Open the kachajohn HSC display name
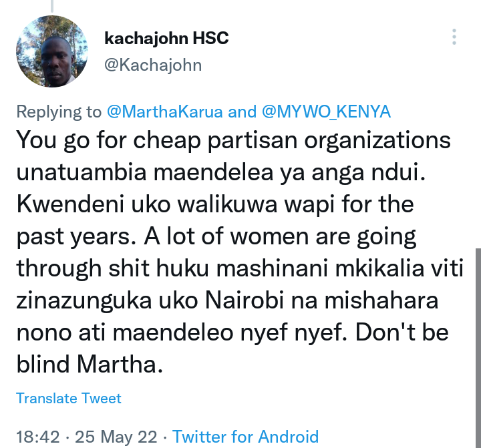The width and height of the screenshot is (481, 448). point(166,38)
